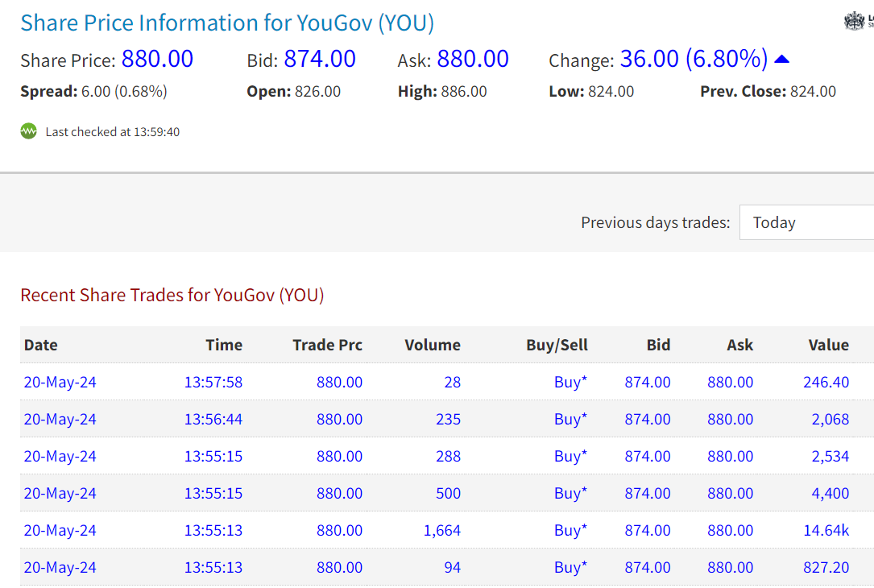The width and height of the screenshot is (874, 588).
Task: Click the Ask column header in the trades table
Action: point(740,345)
